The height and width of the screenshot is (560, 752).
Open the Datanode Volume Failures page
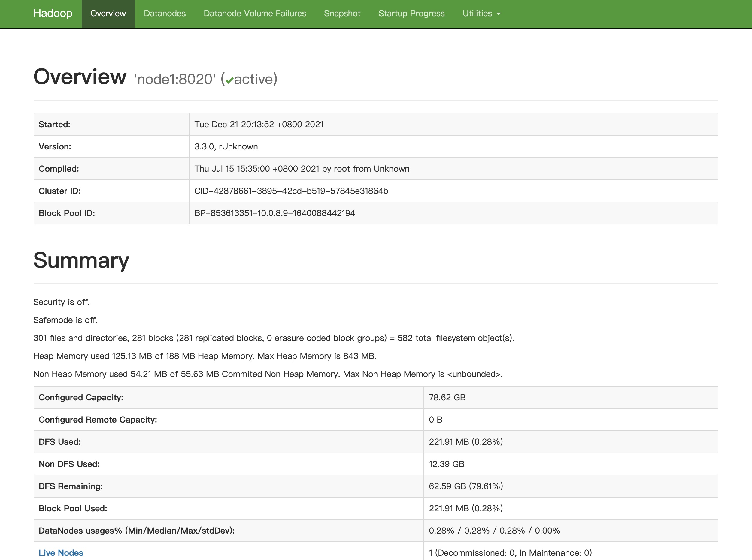click(255, 14)
